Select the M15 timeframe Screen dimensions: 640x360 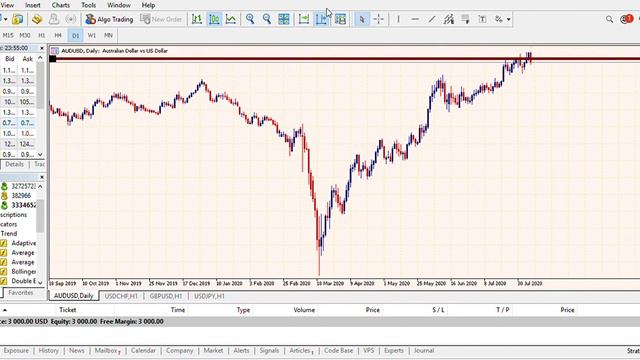8,36
